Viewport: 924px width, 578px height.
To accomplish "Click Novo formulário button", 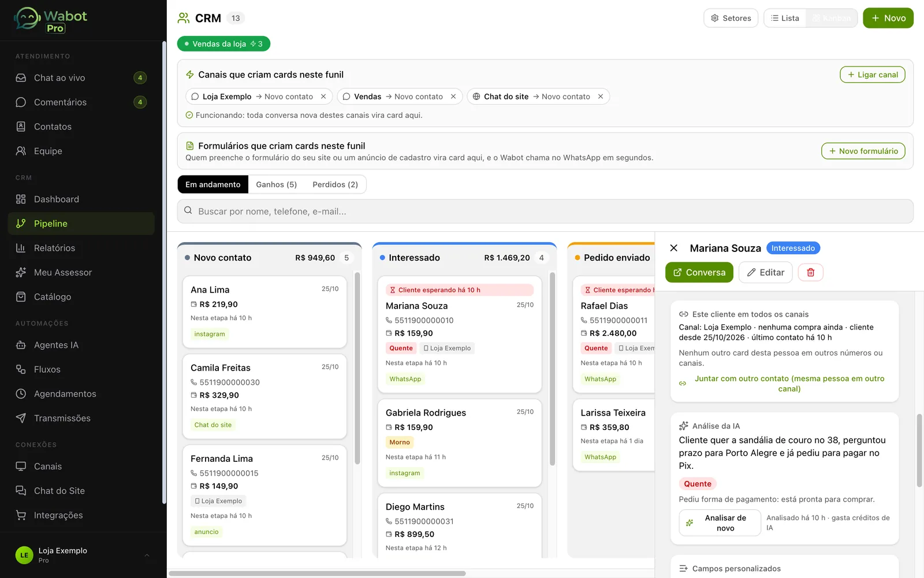I will pos(863,151).
